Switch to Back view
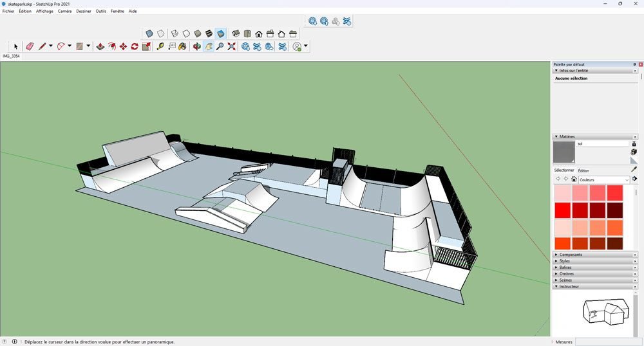 [282, 33]
